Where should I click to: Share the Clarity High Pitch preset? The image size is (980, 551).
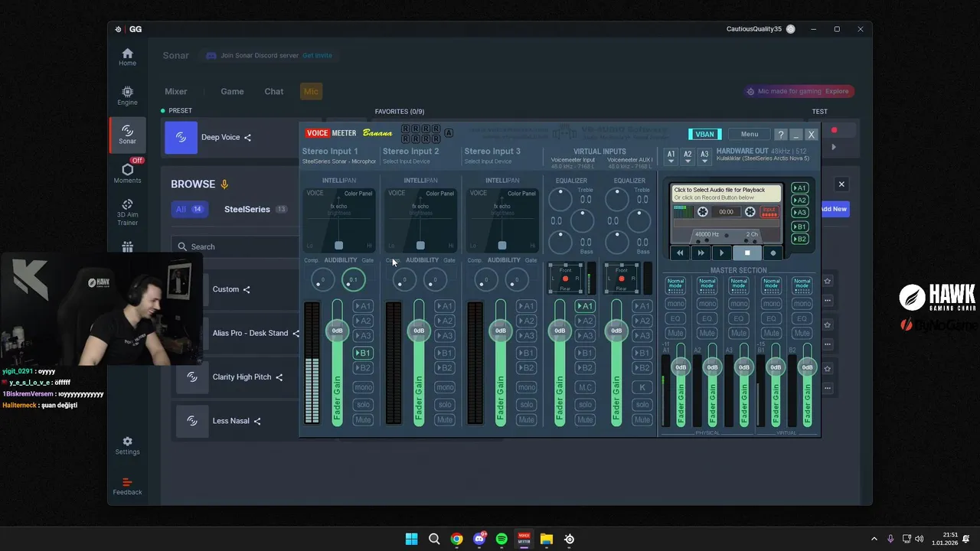[279, 377]
